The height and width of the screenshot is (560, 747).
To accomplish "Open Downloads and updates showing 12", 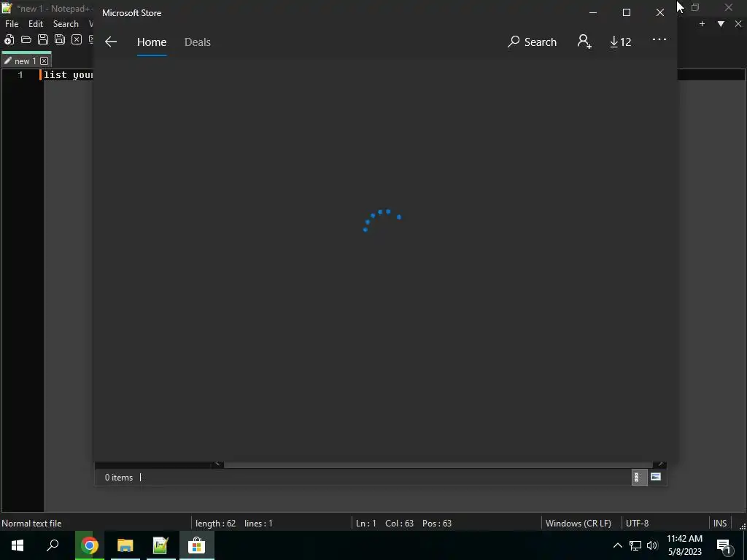I will click(x=620, y=42).
